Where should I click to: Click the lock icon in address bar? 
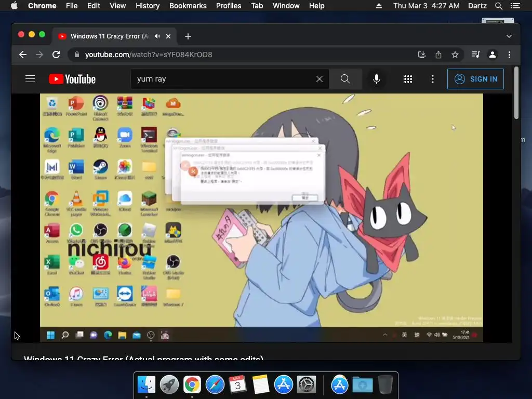pos(77,55)
